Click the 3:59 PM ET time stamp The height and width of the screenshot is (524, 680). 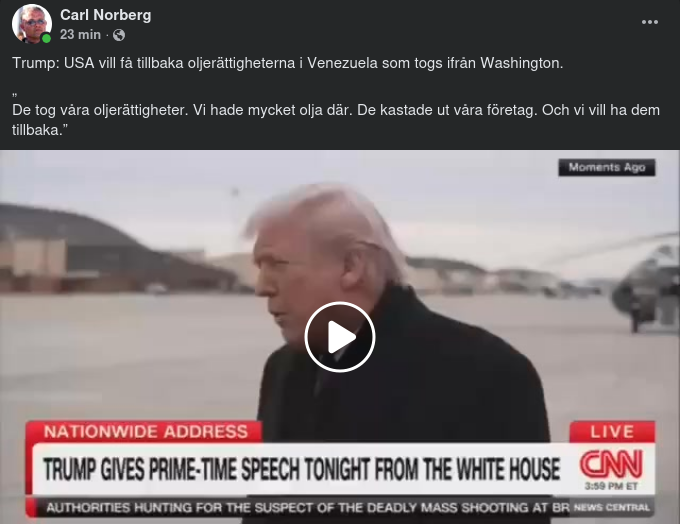611,486
